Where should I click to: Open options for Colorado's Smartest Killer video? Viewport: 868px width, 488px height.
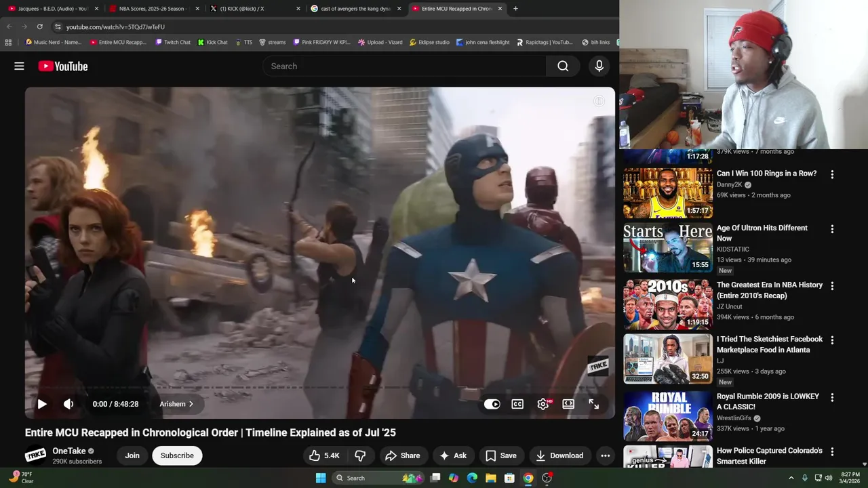(x=832, y=451)
